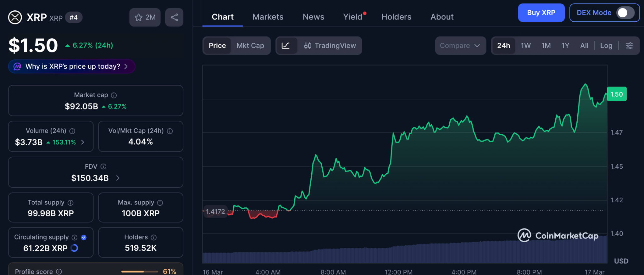Screen dimensions: 644x275
Task: Click the Circulating supply verified badge
Action: 84,237
